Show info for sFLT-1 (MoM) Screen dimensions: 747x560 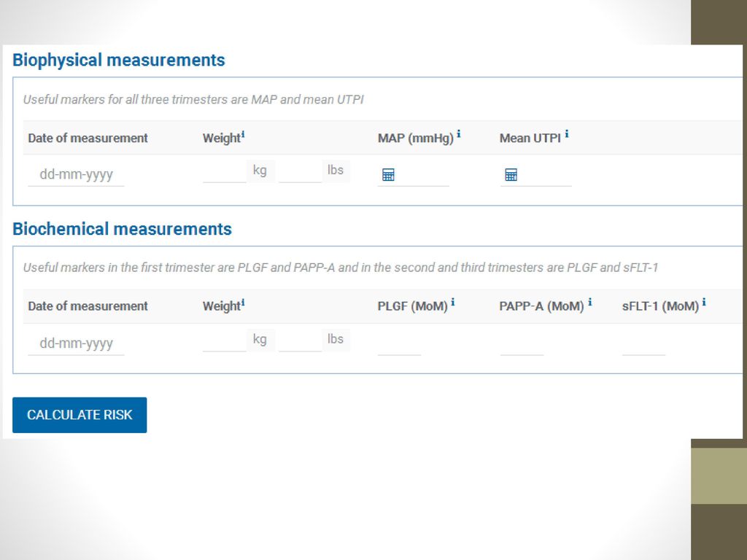tap(704, 302)
